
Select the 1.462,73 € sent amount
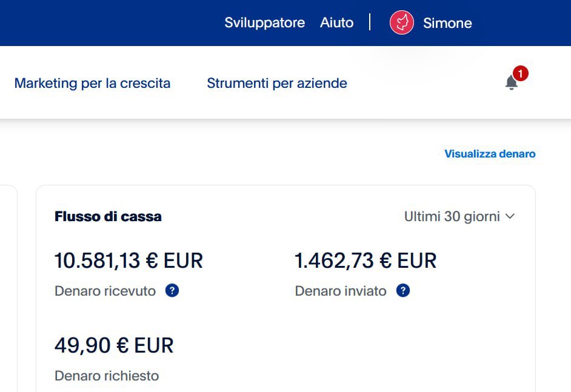pyautogui.click(x=365, y=261)
